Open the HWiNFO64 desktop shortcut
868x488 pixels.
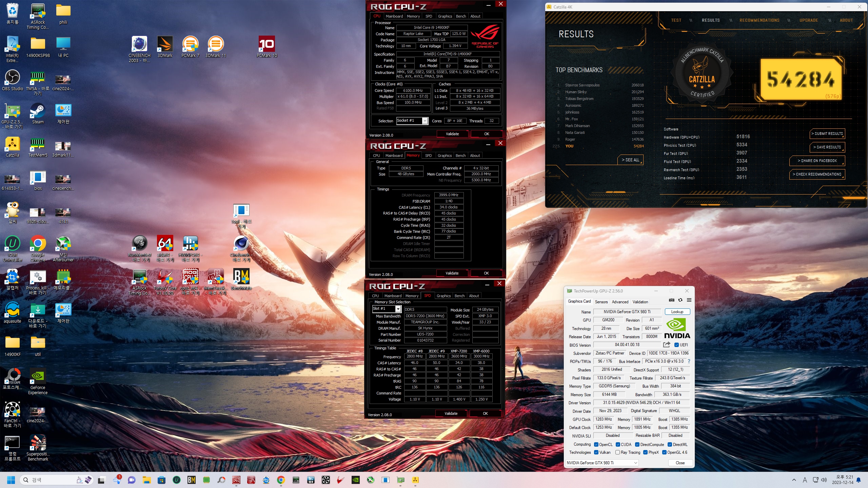click(x=190, y=249)
